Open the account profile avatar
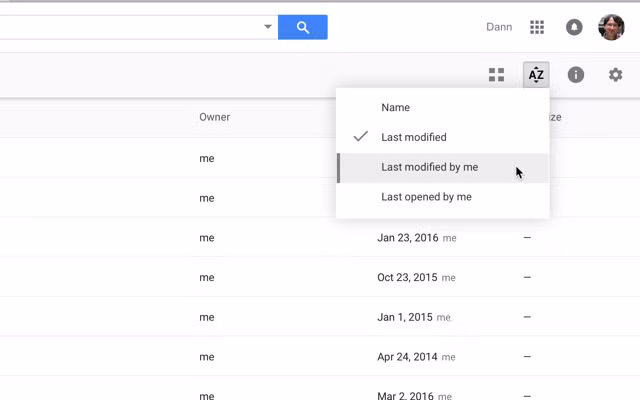The height and width of the screenshot is (400, 640). [x=611, y=27]
